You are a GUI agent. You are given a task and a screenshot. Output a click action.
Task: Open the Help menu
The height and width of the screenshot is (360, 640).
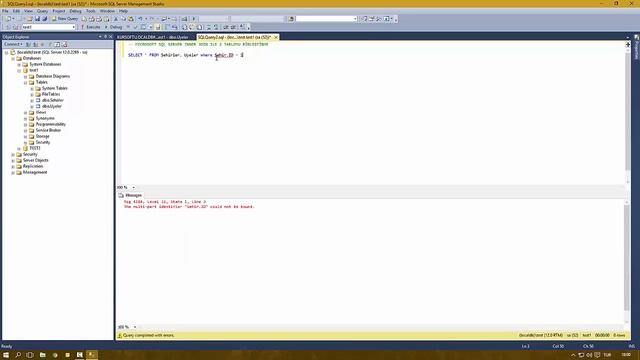[x=123, y=11]
